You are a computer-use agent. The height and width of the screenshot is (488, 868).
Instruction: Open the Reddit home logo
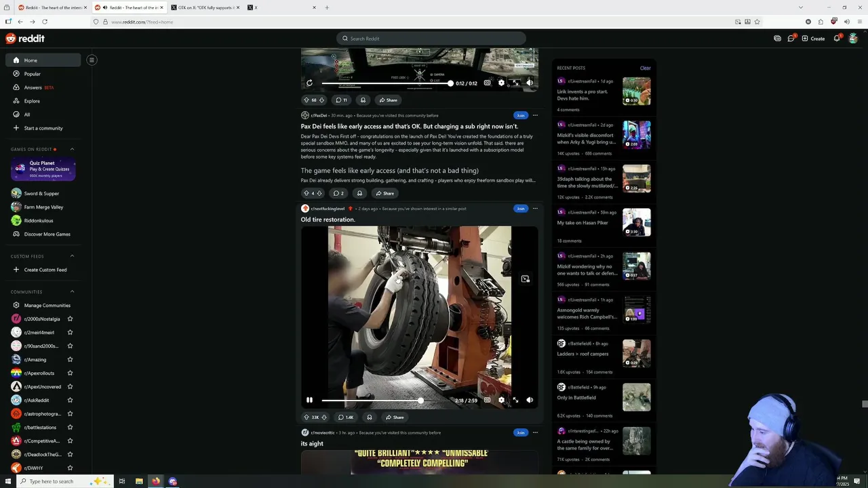(x=25, y=39)
